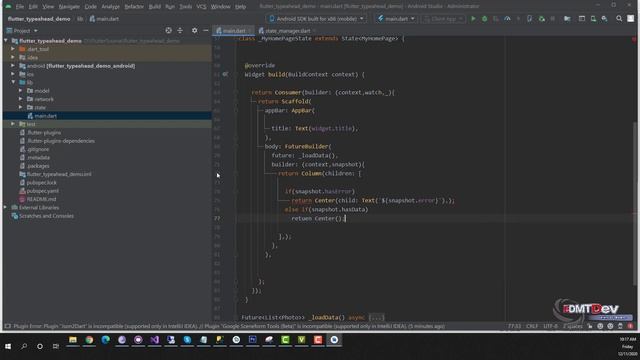This screenshot has width=640, height=360.
Task: Open the Refactor menu
Action: pyautogui.click(x=134, y=7)
